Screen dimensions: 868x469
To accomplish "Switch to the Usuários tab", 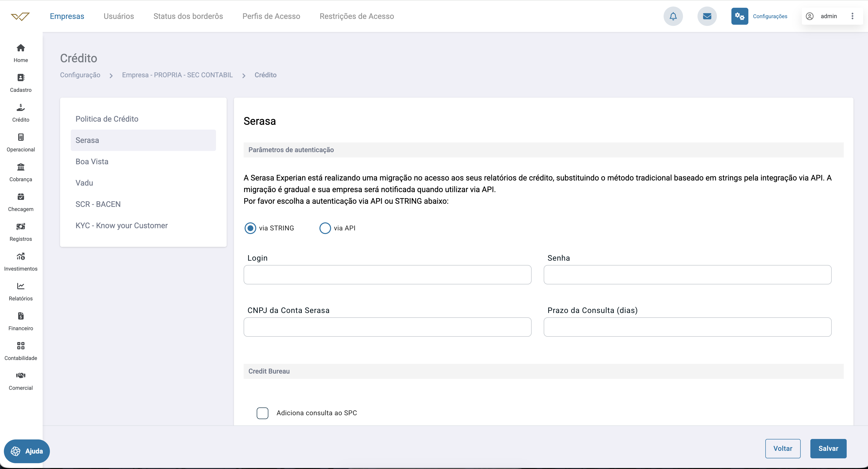I will (x=119, y=16).
